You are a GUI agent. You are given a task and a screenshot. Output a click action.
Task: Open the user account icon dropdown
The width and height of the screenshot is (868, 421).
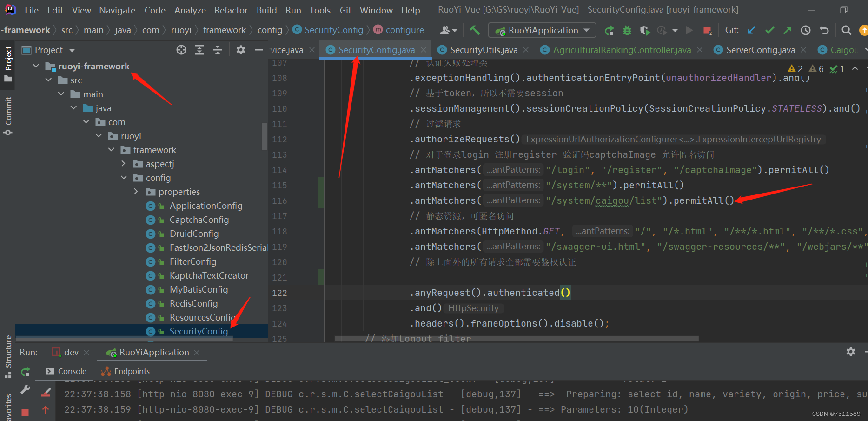[449, 30]
